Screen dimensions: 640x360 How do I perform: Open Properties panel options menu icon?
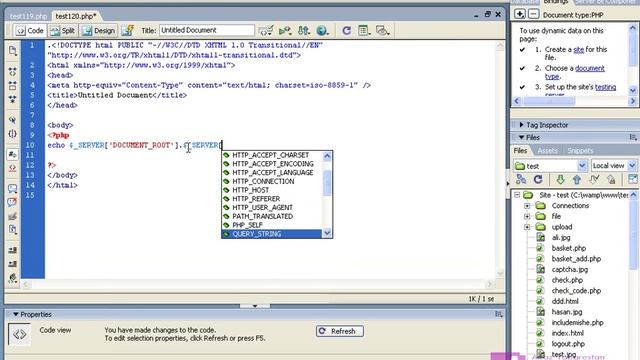click(x=499, y=314)
